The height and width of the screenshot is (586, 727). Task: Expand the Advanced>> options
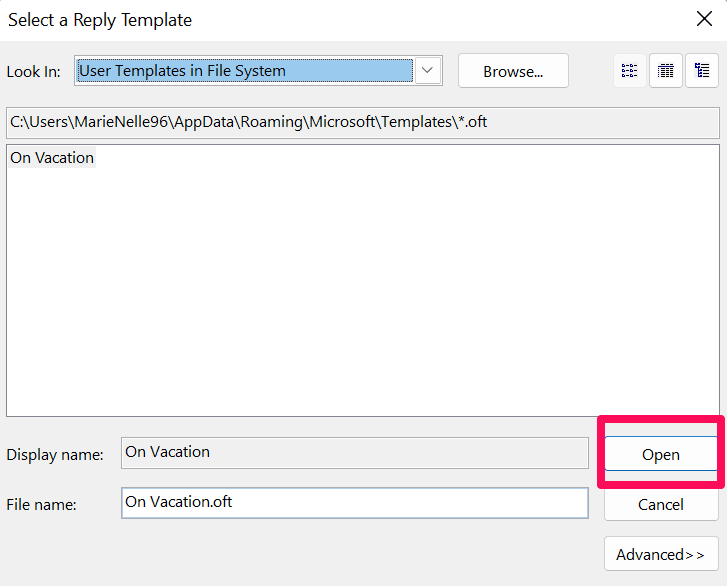(x=660, y=554)
